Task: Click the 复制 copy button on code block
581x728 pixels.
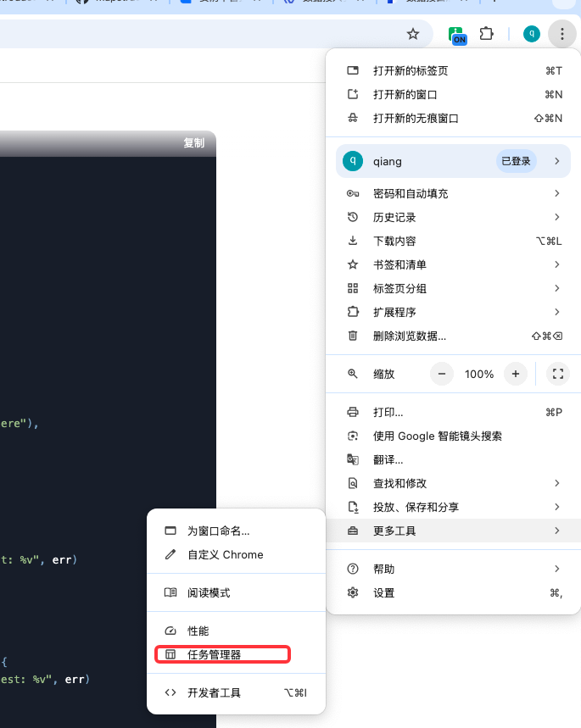Action: coord(194,143)
